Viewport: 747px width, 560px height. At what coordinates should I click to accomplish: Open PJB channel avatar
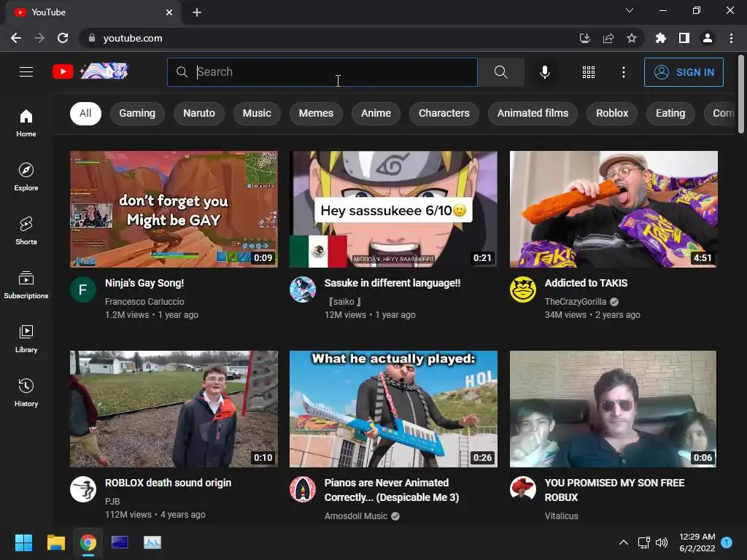point(83,489)
